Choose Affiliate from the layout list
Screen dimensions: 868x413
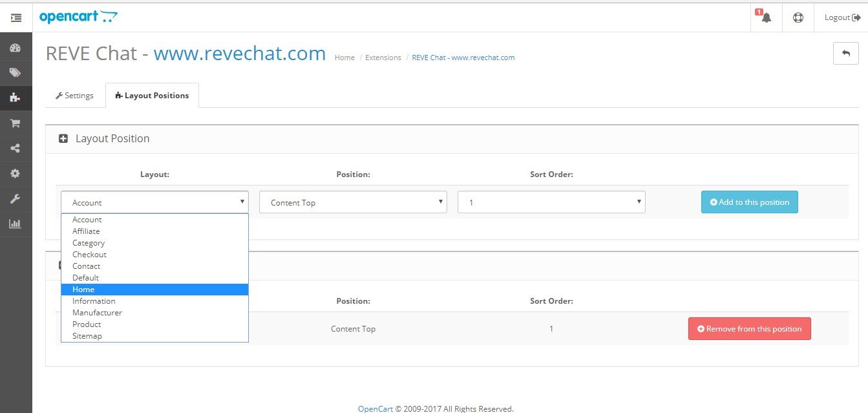tap(155, 231)
